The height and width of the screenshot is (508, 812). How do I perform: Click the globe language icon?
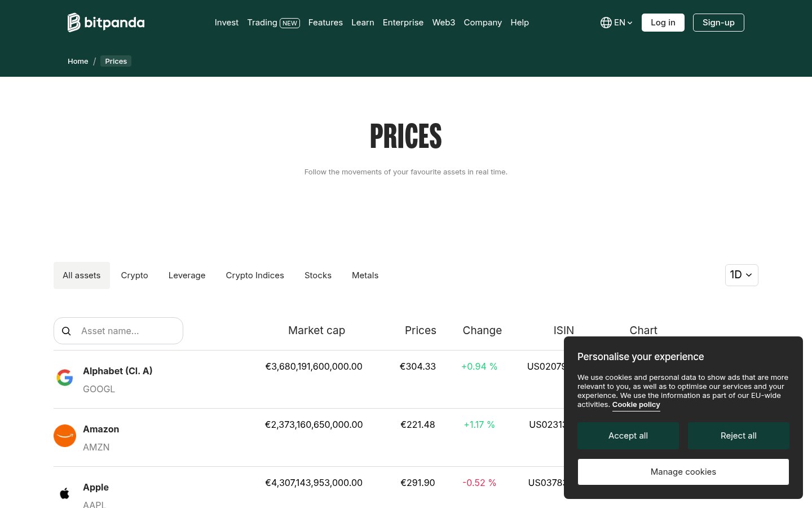(606, 23)
